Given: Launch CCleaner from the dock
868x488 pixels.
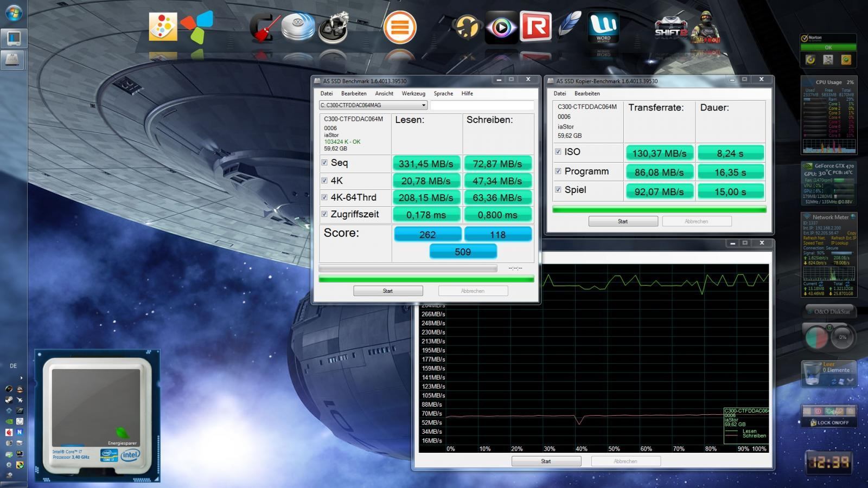Looking at the screenshot, I should pos(264,27).
